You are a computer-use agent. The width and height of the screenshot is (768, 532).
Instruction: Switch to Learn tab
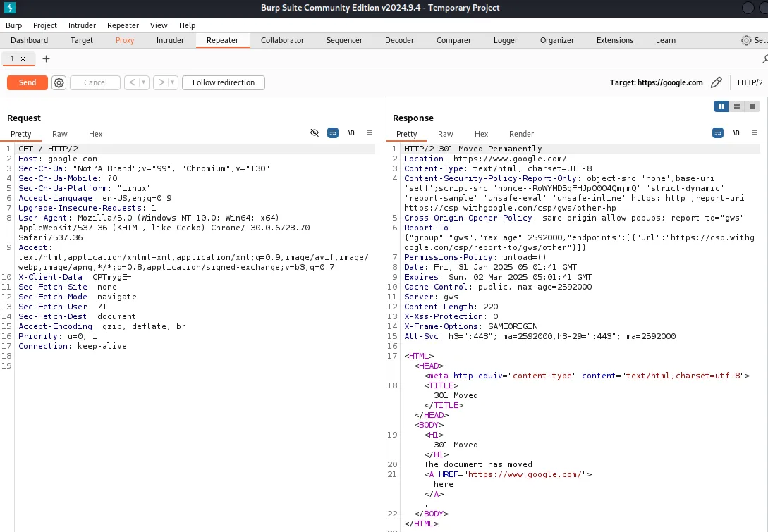tap(666, 40)
